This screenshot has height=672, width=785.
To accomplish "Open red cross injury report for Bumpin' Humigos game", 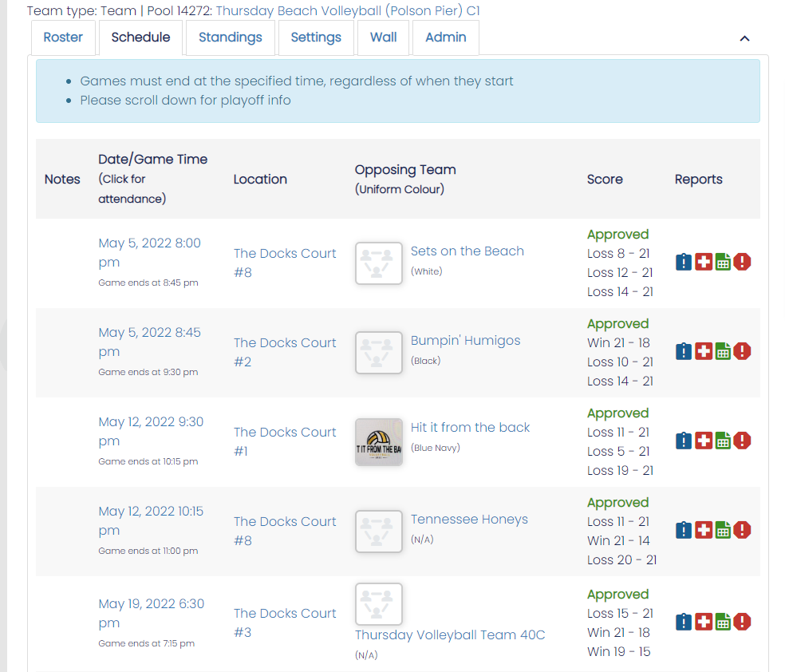I will 704,351.
